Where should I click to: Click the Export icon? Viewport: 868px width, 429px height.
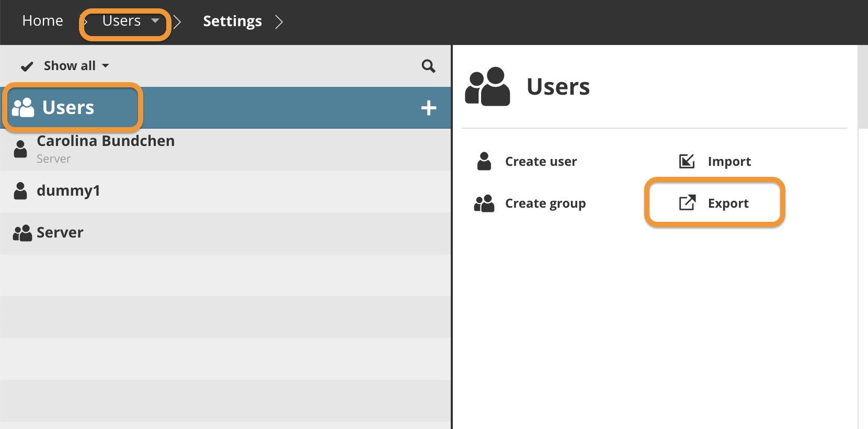[x=687, y=203]
